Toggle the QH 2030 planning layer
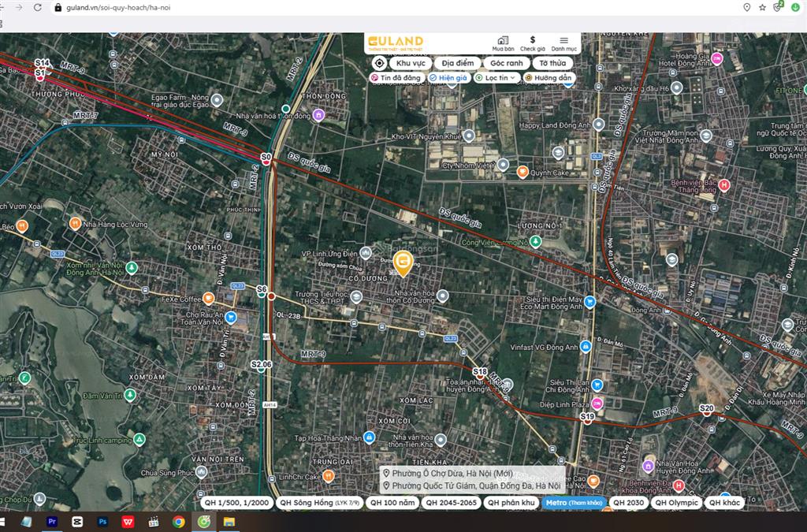Screen dimensions: 807x532 point(628,503)
